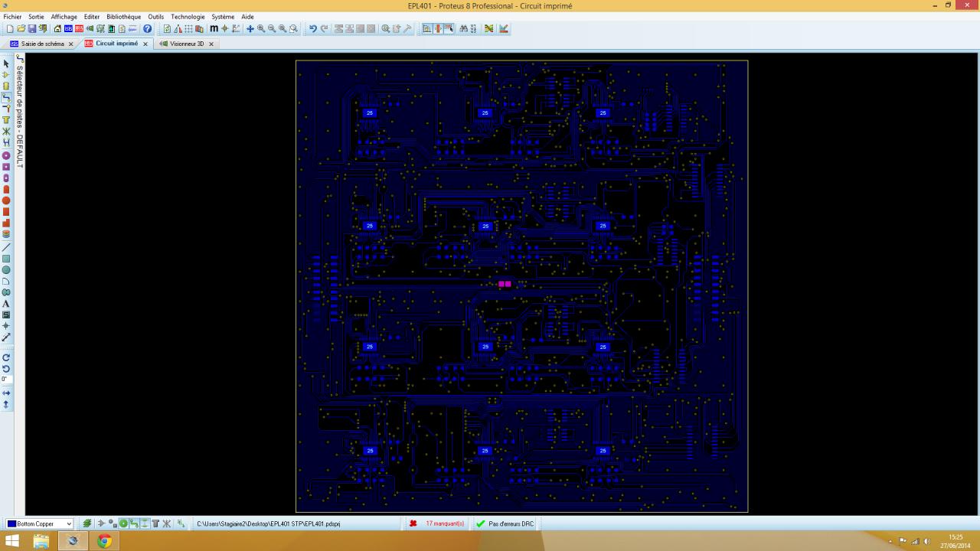Image resolution: width=980 pixels, height=551 pixels.
Task: Go to the Home page icon
Action: click(57, 29)
